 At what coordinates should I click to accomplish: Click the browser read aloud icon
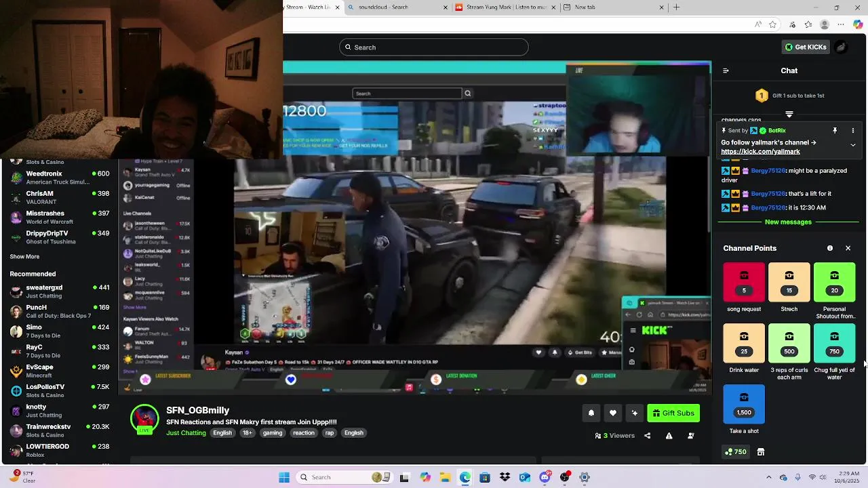(758, 24)
